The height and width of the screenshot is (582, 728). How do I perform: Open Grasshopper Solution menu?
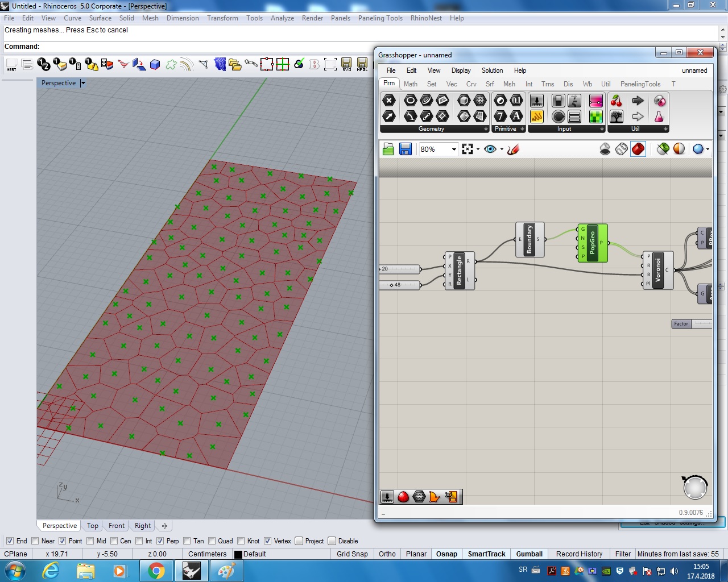click(492, 70)
